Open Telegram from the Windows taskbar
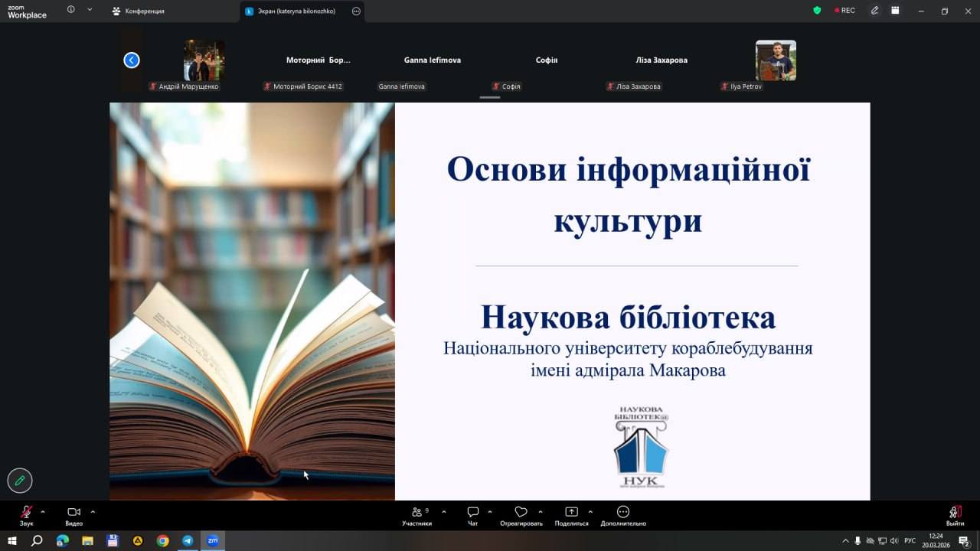 [188, 540]
